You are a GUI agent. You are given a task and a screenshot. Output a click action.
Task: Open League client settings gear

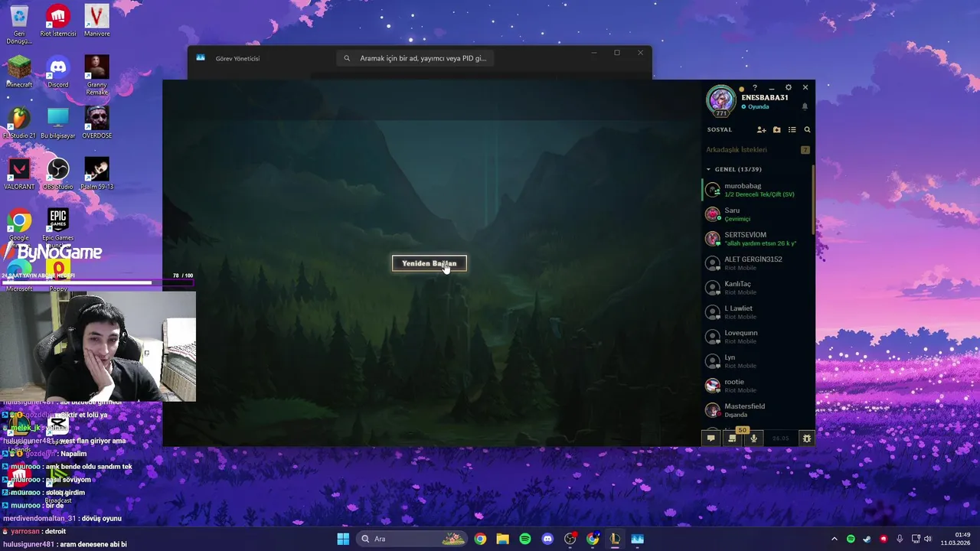click(789, 88)
